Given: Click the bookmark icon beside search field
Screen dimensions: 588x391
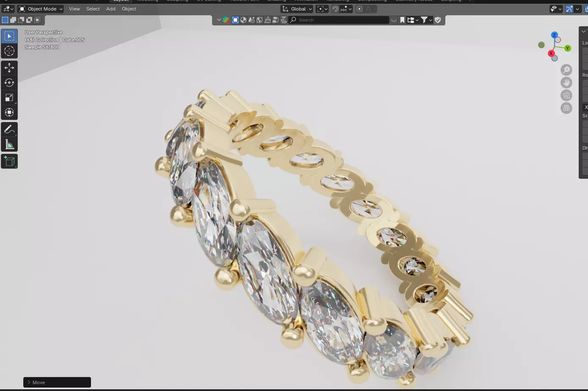Looking at the screenshot, I should pyautogui.click(x=402, y=20).
